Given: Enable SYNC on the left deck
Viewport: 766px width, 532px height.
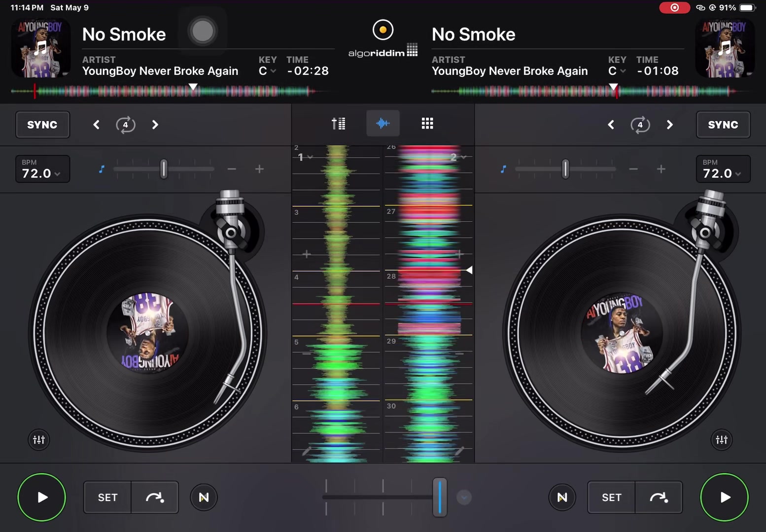Looking at the screenshot, I should click(x=42, y=125).
